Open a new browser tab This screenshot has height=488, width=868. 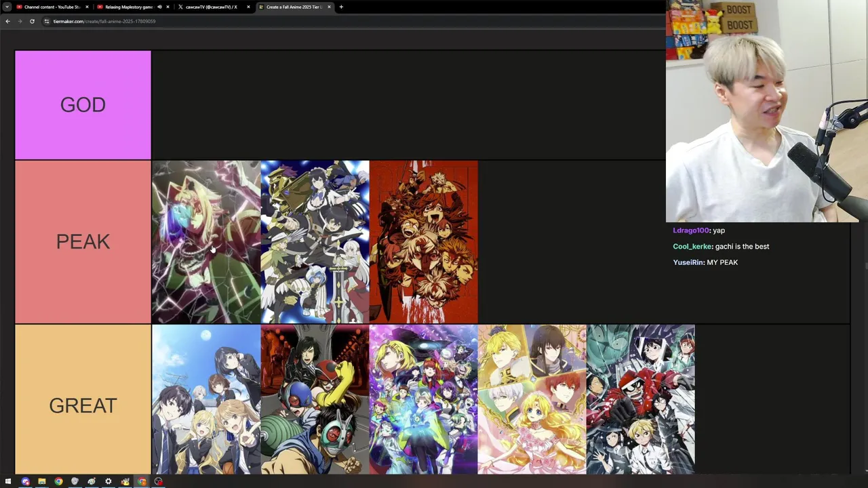tap(341, 7)
